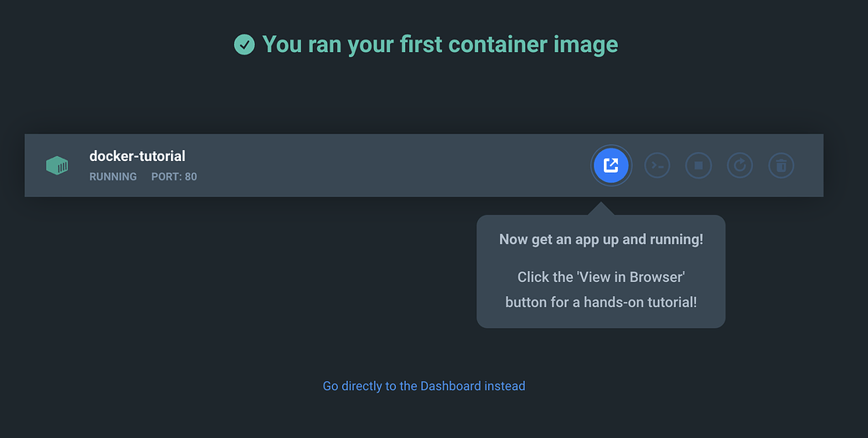Click empty space in the docker-tutorial row
Viewport: 868px width, 438px height.
coord(377,165)
